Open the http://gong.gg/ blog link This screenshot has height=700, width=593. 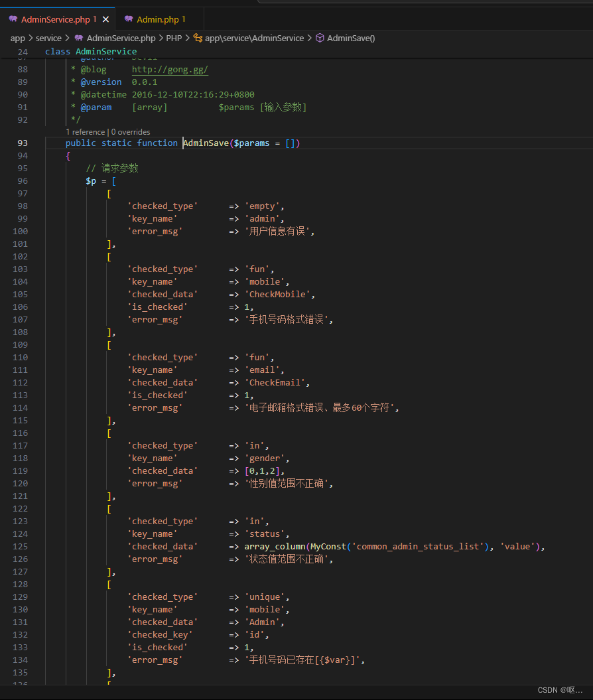tap(170, 70)
